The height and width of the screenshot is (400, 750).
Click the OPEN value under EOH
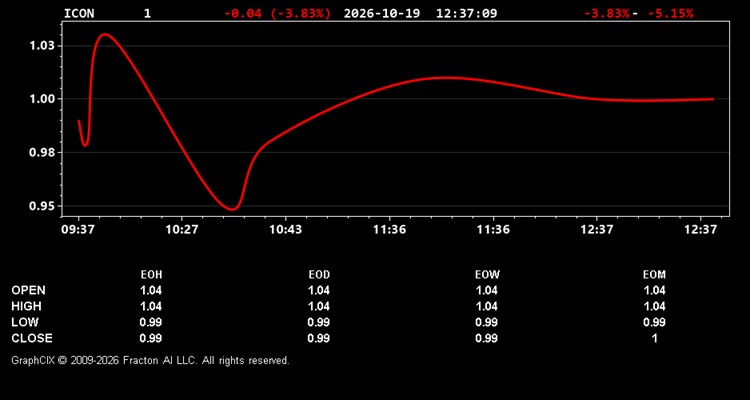pos(151,290)
